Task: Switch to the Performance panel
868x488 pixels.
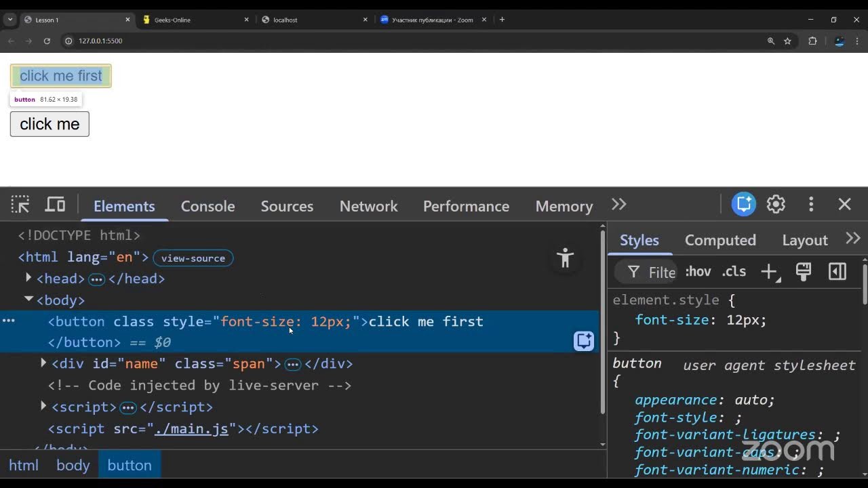Action: [466, 206]
